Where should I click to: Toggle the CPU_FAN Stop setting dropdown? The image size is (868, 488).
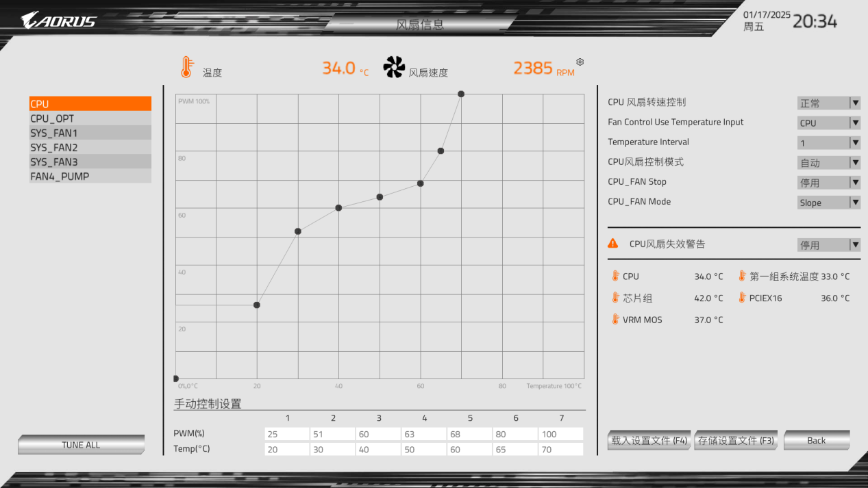click(x=829, y=183)
